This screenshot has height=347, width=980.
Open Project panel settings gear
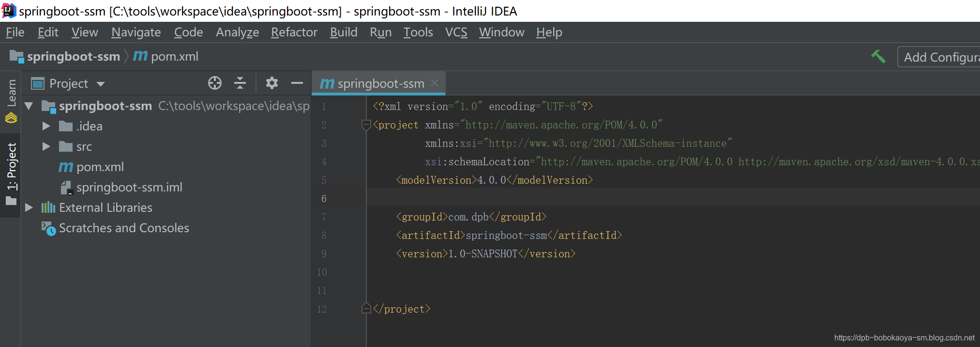pyautogui.click(x=272, y=83)
